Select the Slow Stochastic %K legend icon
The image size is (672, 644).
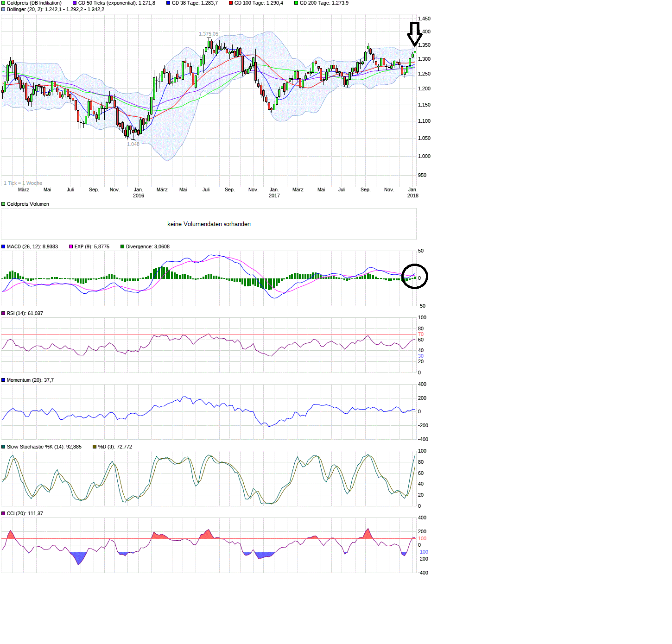pyautogui.click(x=3, y=446)
